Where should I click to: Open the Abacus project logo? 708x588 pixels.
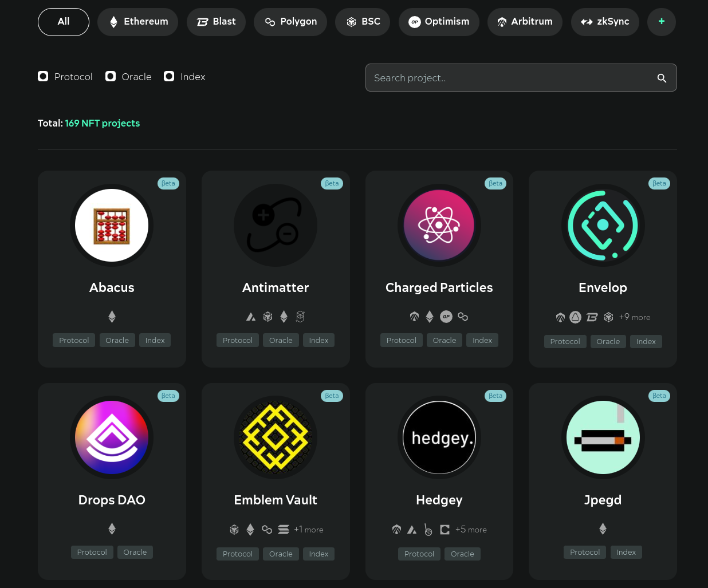(112, 225)
